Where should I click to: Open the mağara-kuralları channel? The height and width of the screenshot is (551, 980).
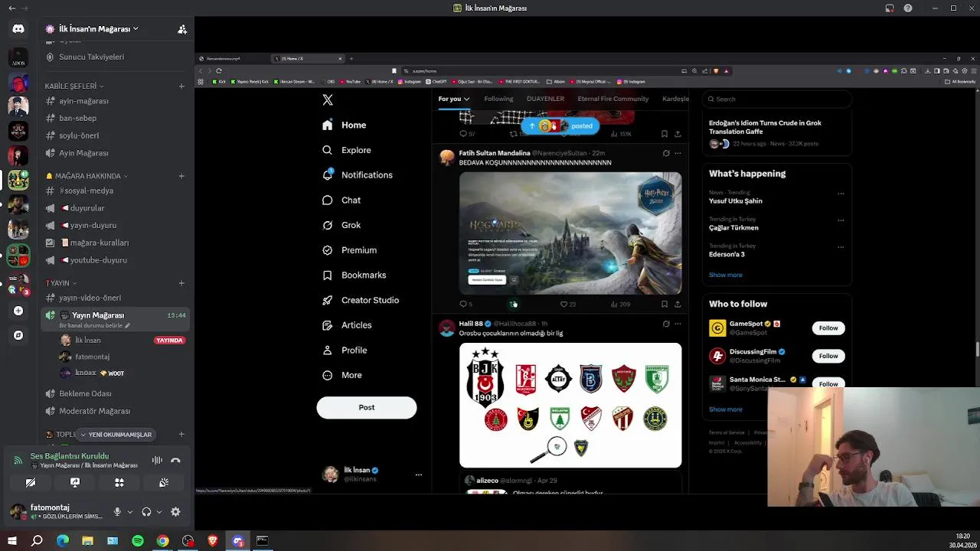pos(115,243)
